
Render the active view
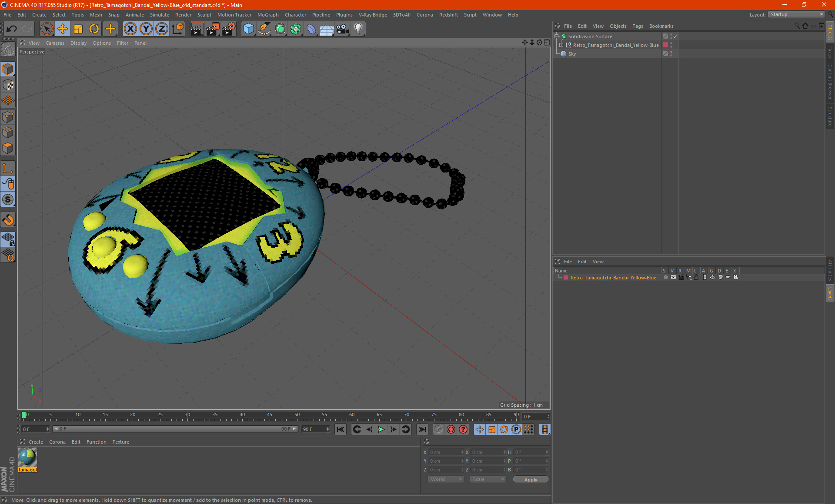197,29
